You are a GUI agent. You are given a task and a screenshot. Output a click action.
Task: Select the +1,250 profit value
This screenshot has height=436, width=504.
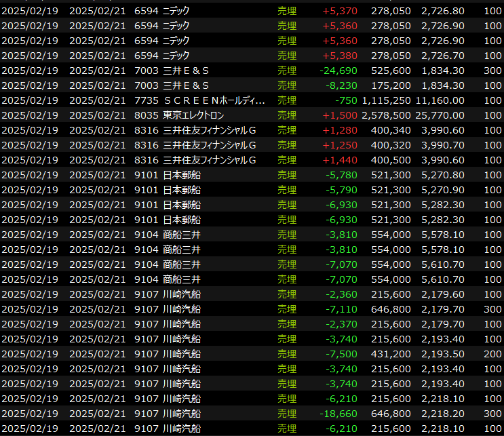pyautogui.click(x=340, y=145)
